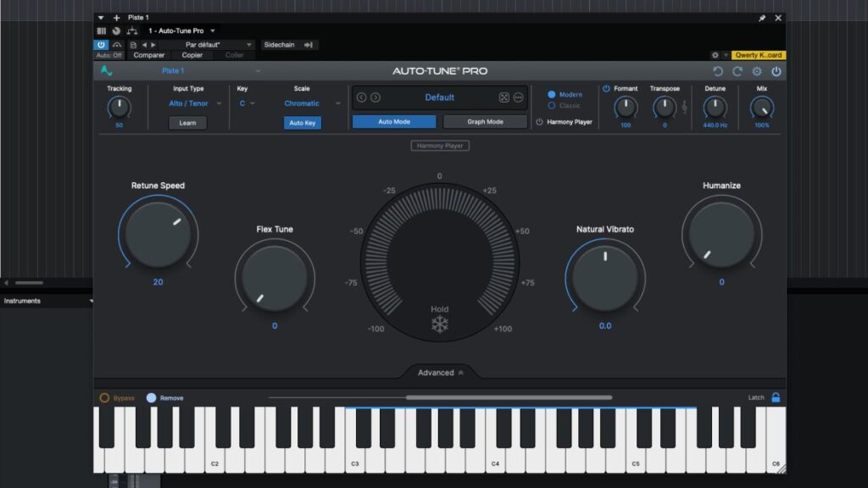Viewport: 868px width, 488px height.
Task: Toggle the Latch lock icon
Action: point(776,397)
